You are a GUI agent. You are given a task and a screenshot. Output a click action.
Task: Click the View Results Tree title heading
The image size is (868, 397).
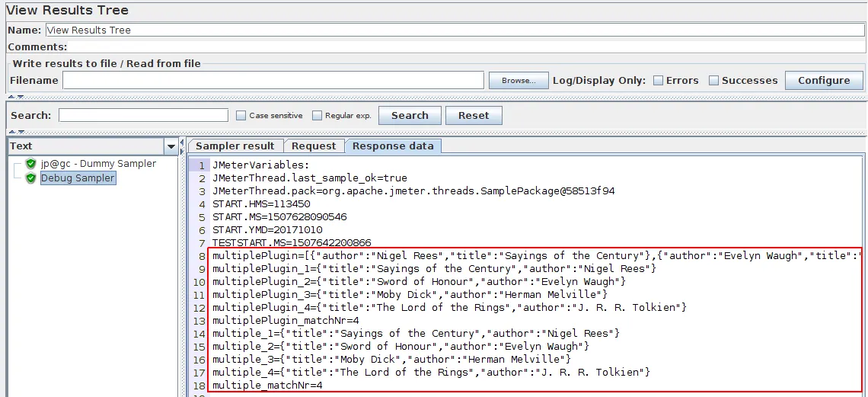68,10
